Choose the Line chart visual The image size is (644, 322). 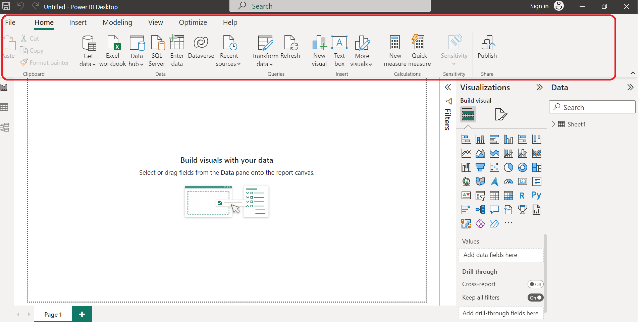pos(466,153)
